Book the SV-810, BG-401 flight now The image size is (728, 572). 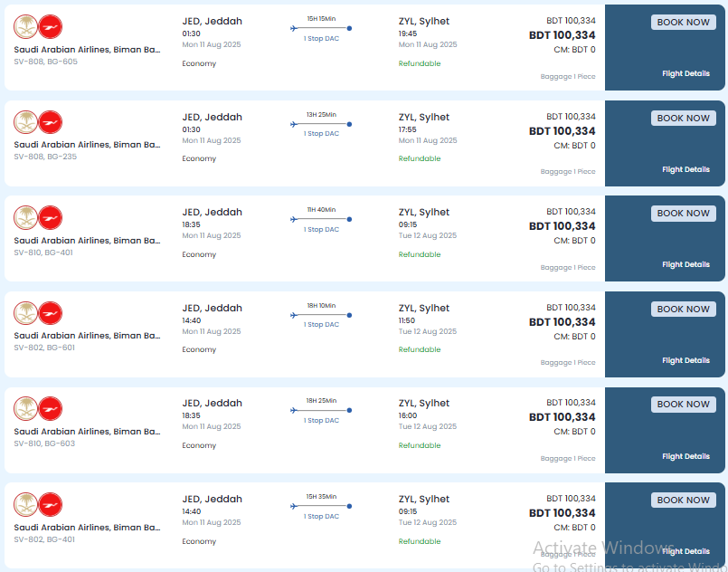[683, 214]
